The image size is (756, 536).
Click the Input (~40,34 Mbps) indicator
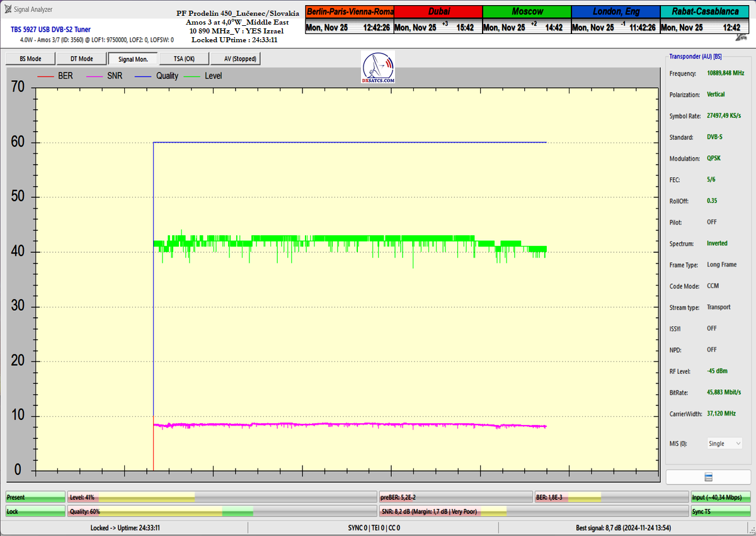tap(721, 498)
